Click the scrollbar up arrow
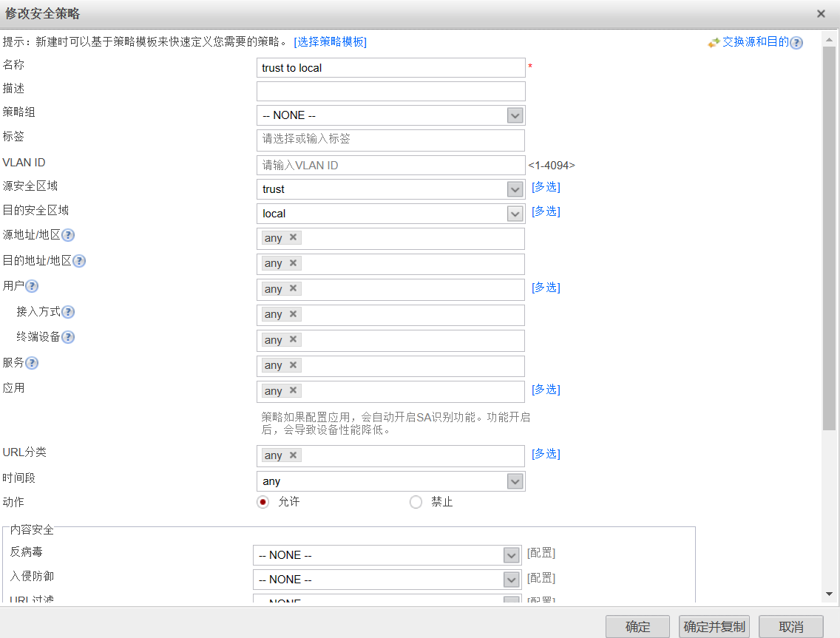This screenshot has height=638, width=840. 830,40
